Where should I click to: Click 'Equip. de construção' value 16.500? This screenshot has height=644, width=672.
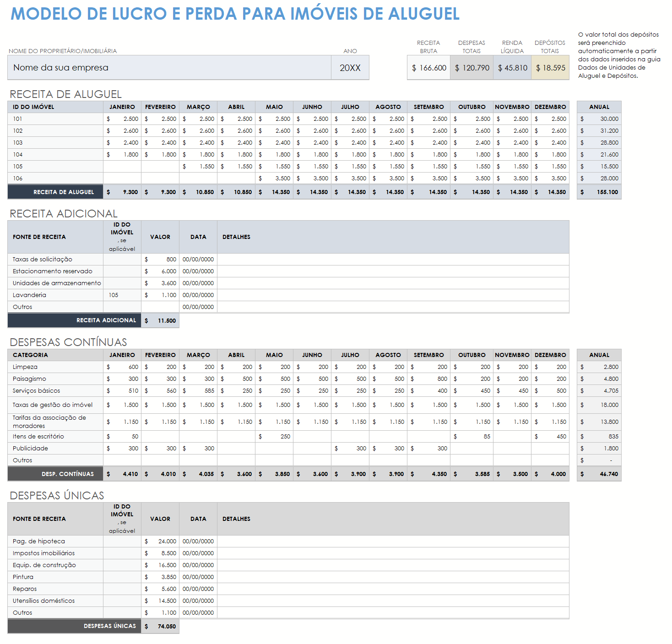click(x=160, y=565)
